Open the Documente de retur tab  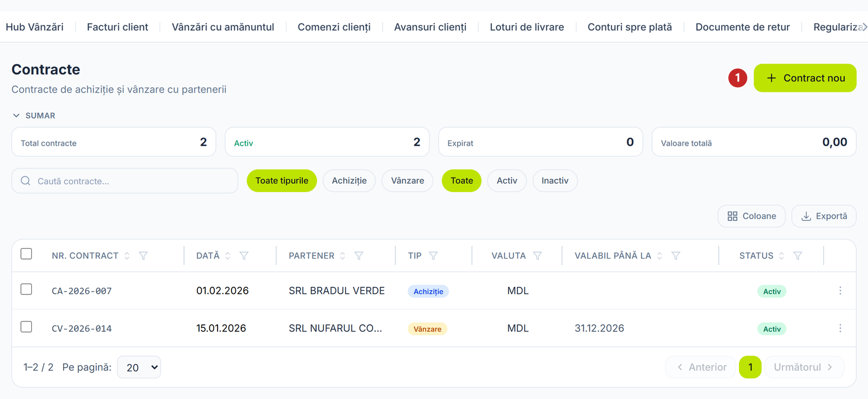pyautogui.click(x=742, y=27)
